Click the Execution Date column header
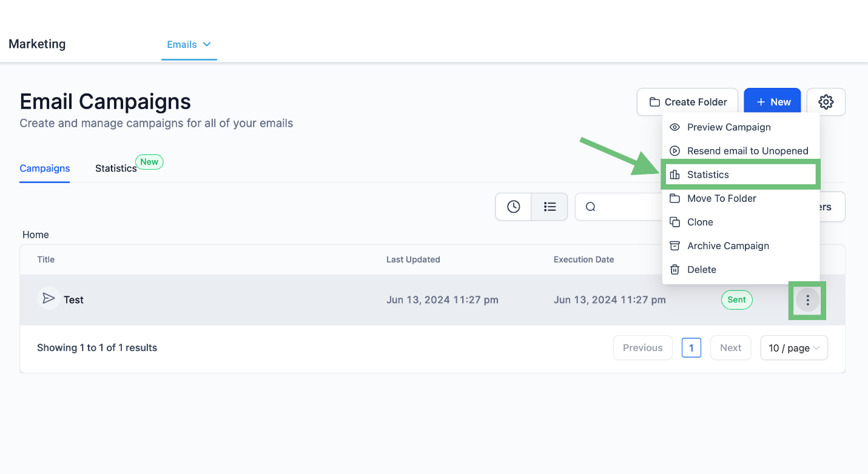The width and height of the screenshot is (868, 474). [x=584, y=259]
